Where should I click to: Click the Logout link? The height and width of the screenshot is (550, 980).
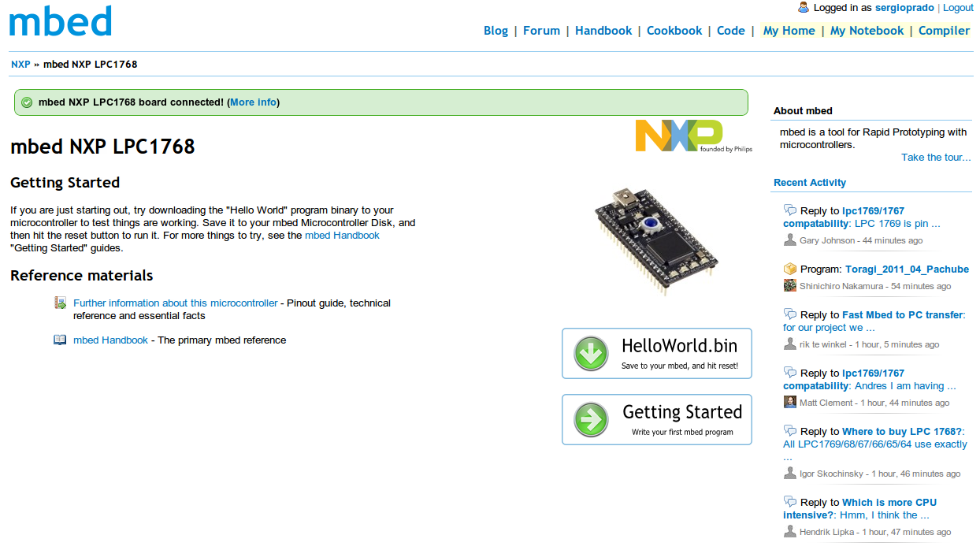(x=958, y=8)
